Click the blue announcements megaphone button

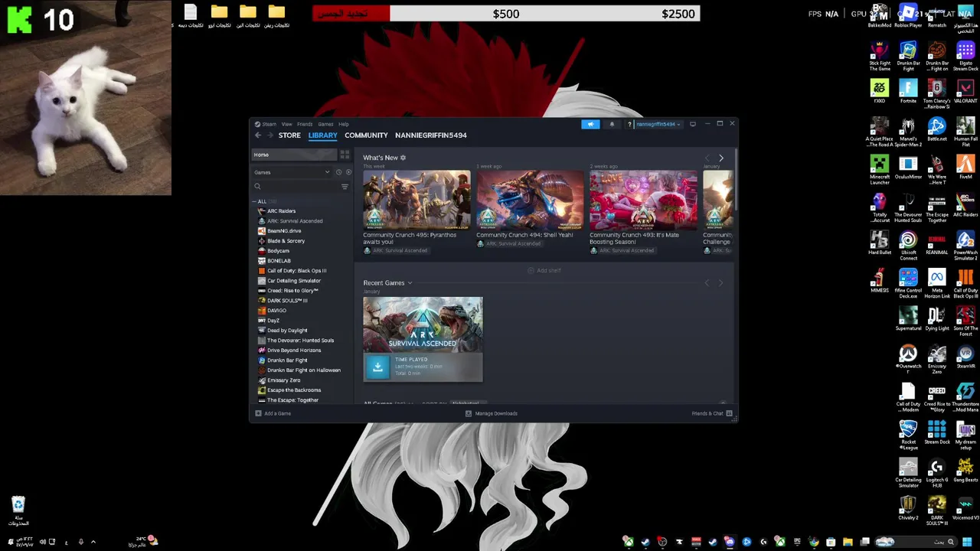[x=590, y=124]
